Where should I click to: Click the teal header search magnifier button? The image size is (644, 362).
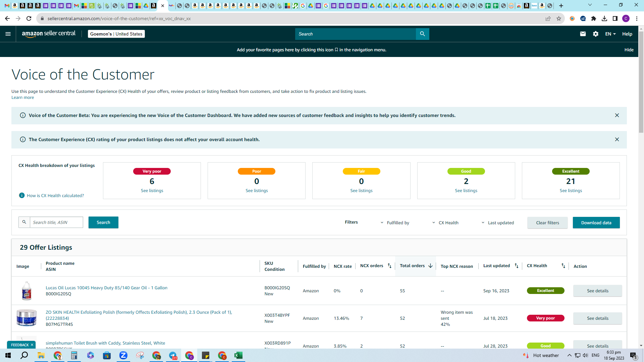point(423,34)
